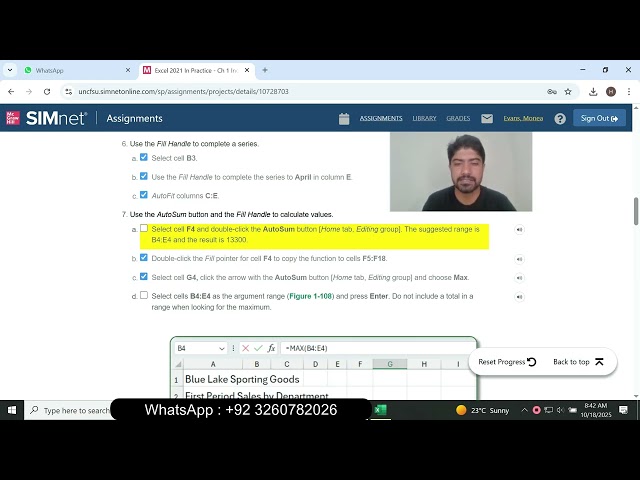Uncheck step 6b Fill Handle to April
Viewport: 640px width, 480px height.
144,176
